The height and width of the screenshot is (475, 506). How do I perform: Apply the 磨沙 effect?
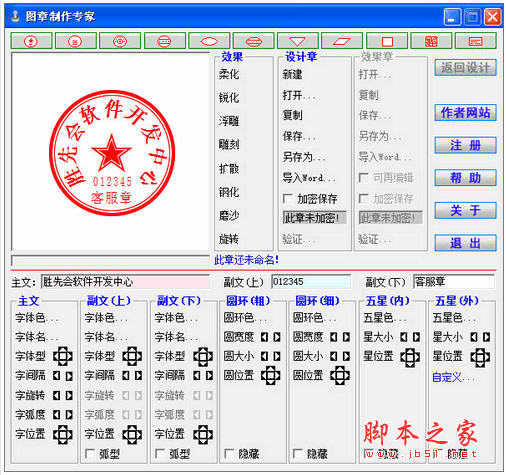point(229,216)
